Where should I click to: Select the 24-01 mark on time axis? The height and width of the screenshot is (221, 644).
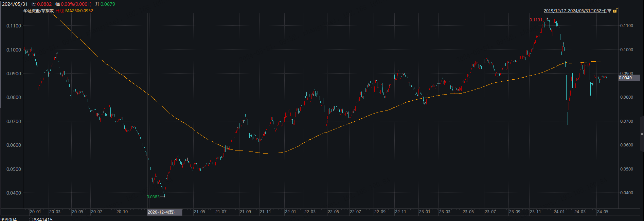point(559,212)
